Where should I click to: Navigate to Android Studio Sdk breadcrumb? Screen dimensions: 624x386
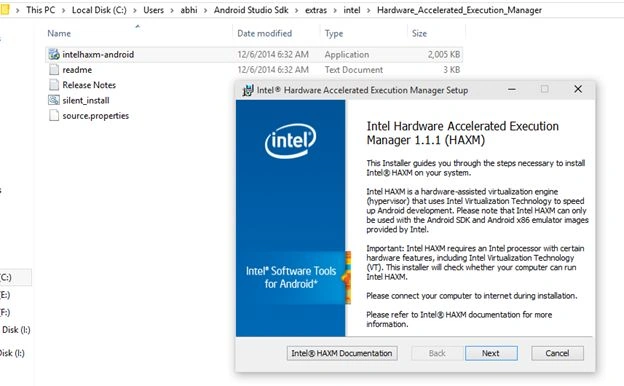(251, 10)
